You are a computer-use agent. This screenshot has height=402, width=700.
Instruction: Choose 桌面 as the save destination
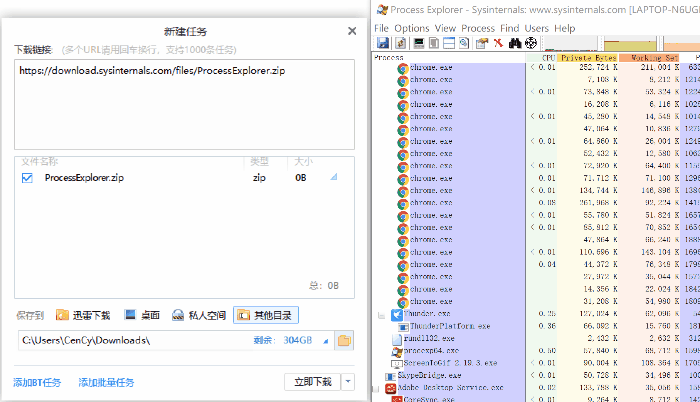[143, 315]
